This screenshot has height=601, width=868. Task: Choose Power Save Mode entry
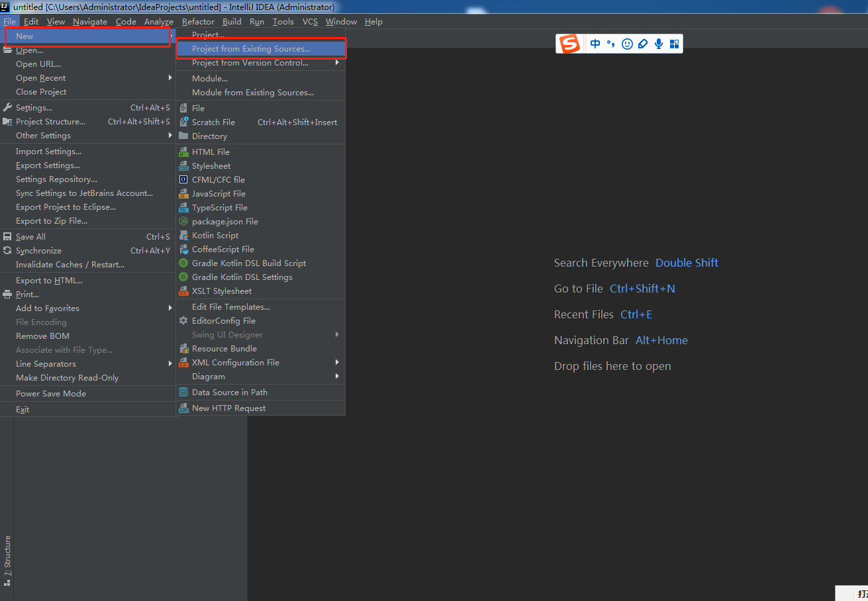87,394
